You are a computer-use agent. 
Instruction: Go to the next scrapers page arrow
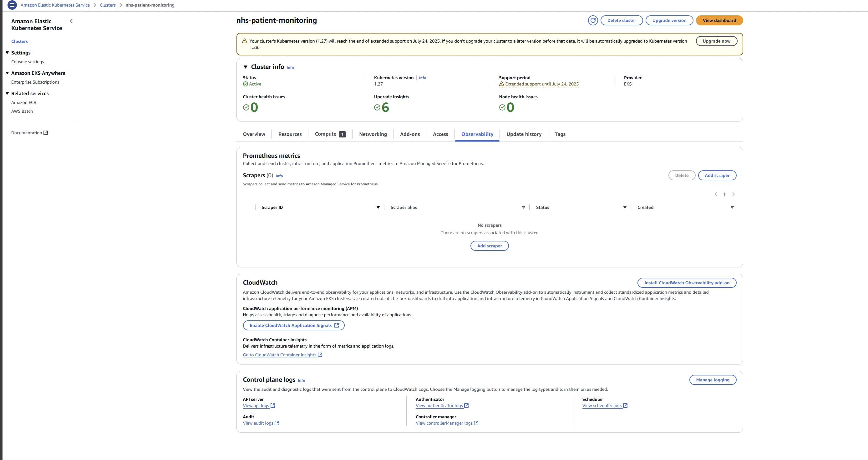pyautogui.click(x=733, y=194)
